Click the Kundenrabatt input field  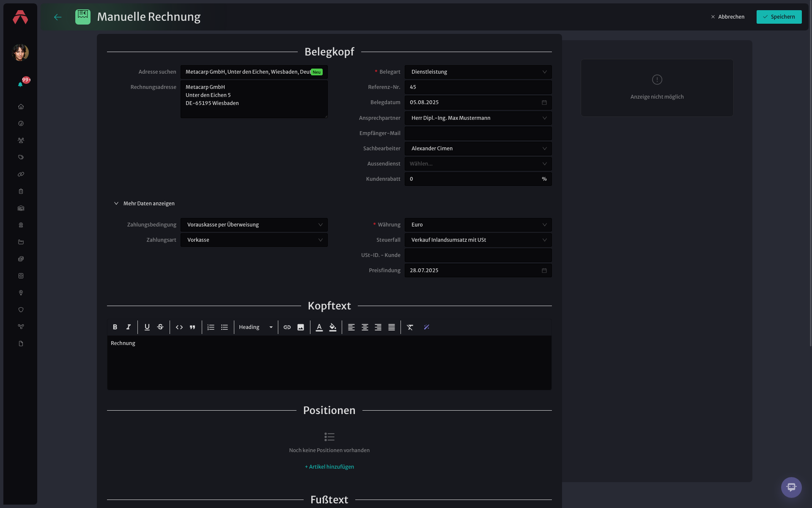pyautogui.click(x=478, y=179)
